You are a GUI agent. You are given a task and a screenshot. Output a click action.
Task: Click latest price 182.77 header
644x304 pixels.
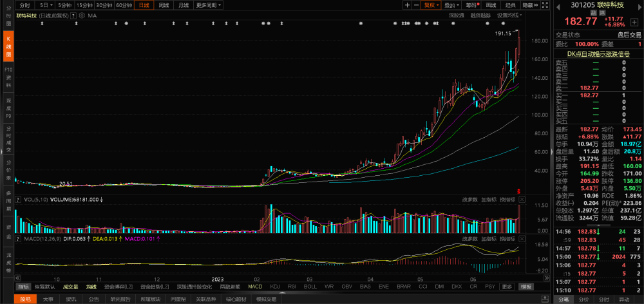click(580, 21)
